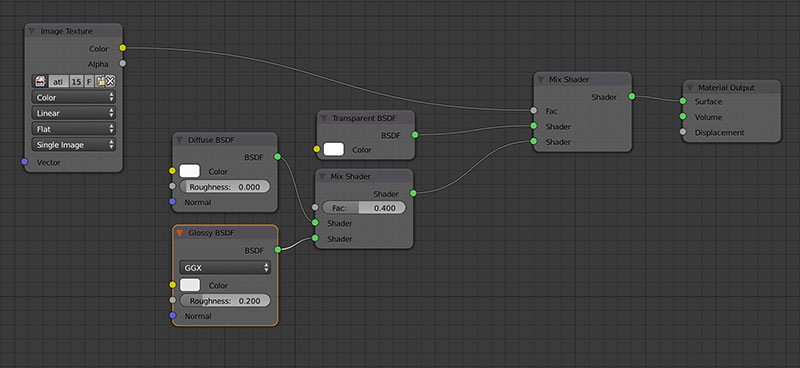Click first Shader input socket on upper Mix Shader
The height and width of the screenshot is (368, 800).
(x=534, y=126)
